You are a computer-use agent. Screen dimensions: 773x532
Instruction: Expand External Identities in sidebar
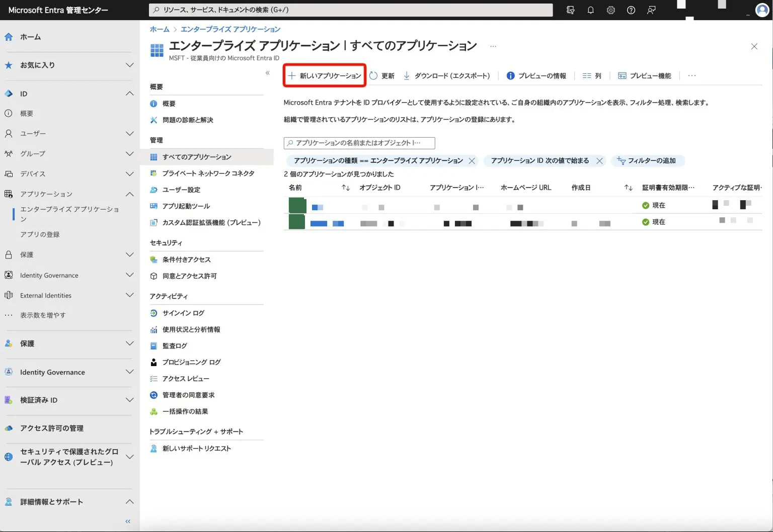pos(129,295)
